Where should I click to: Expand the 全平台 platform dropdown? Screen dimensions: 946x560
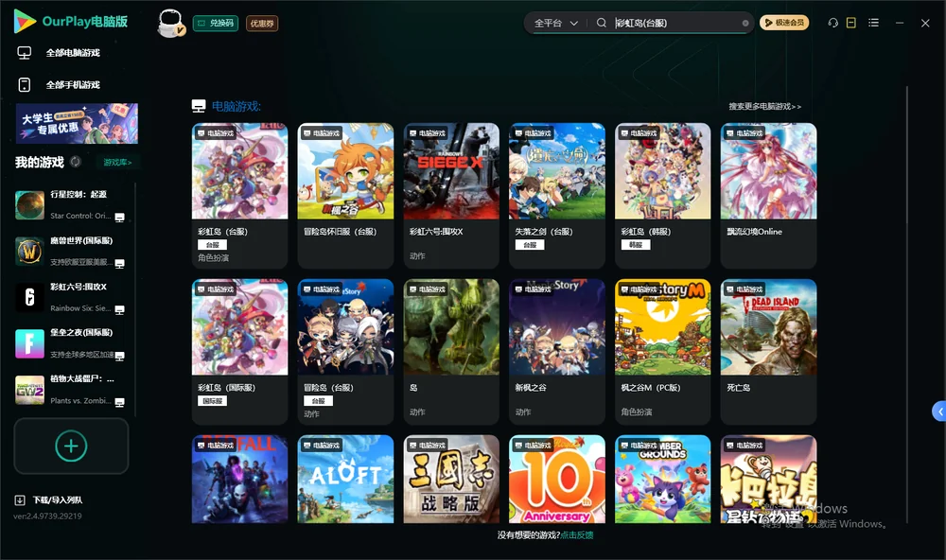555,23
